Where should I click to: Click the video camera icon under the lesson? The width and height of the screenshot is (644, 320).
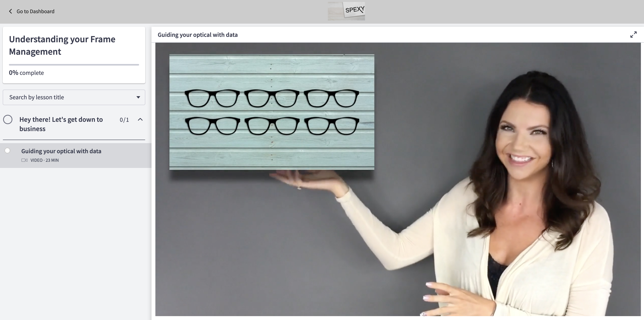(24, 160)
